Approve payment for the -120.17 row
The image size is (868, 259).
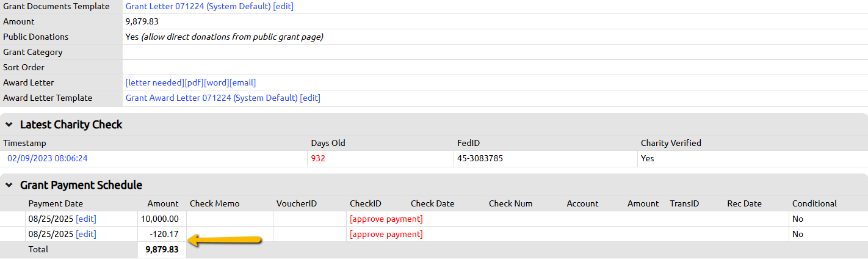[386, 234]
